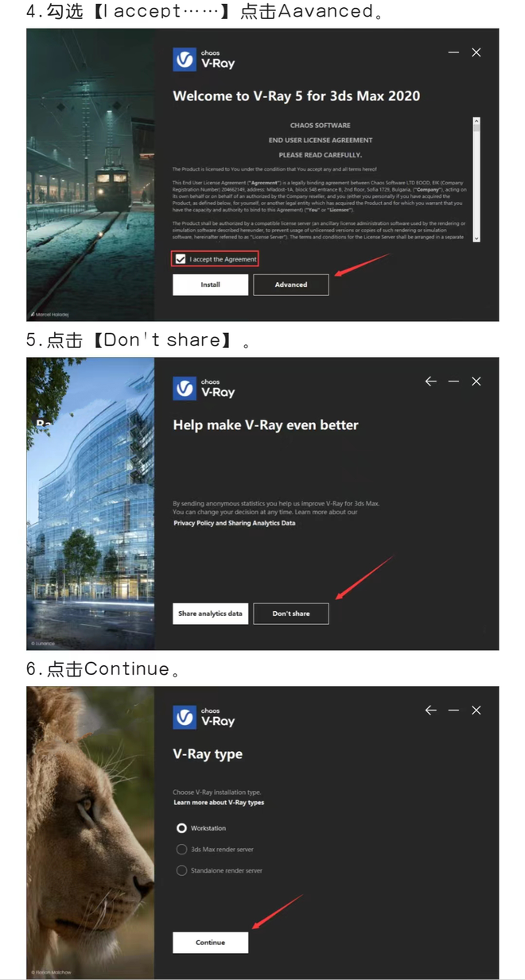Click the Don't share button
The image size is (525, 980).
pos(291,614)
